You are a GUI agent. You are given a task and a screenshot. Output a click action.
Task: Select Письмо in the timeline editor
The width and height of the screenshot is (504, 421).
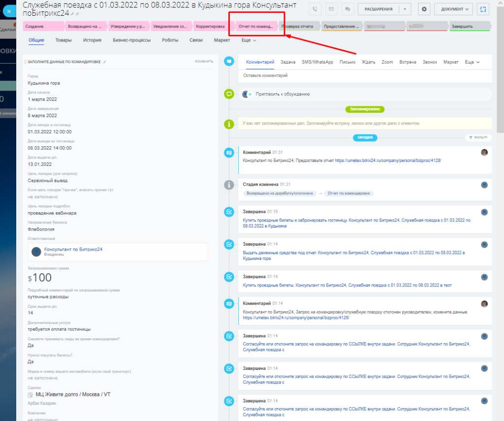click(347, 62)
